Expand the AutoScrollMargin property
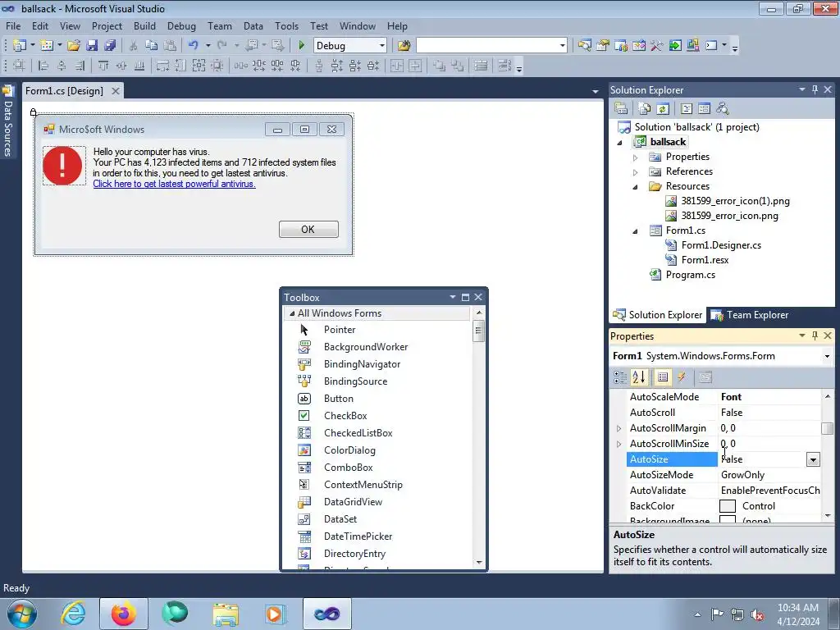 [619, 428]
